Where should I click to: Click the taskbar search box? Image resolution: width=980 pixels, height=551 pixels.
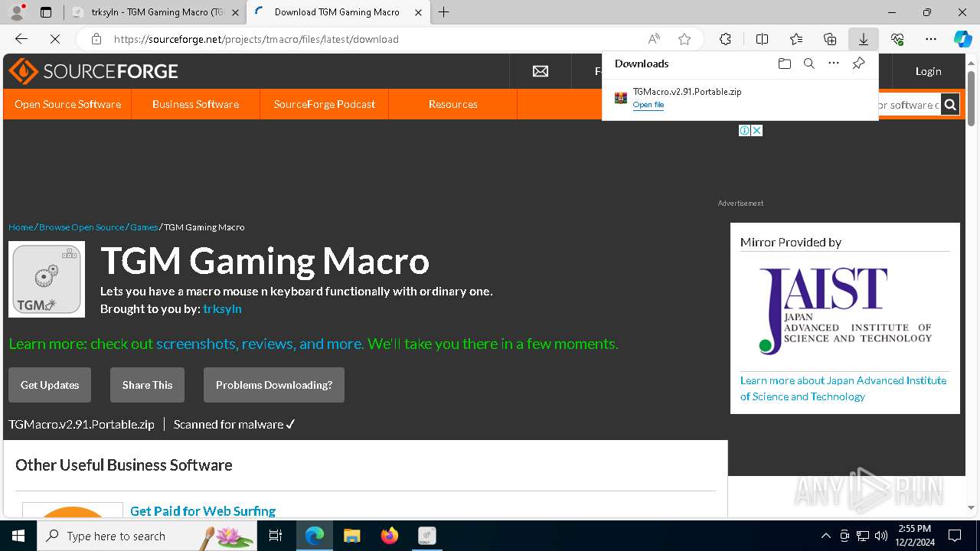click(149, 536)
